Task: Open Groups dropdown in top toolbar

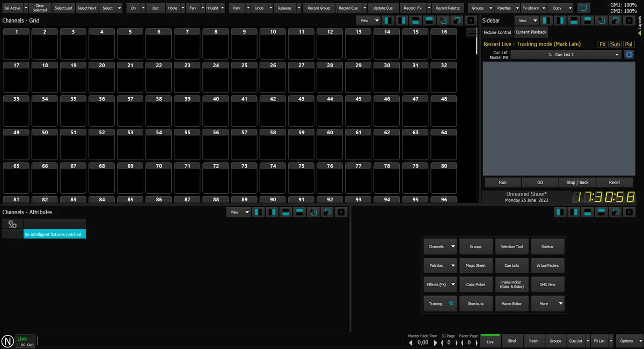Action: 480,8
